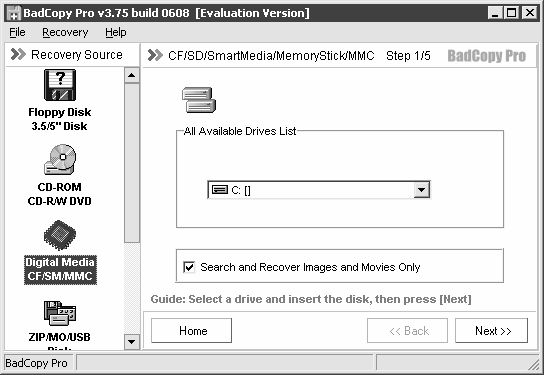Click the BadCopy Pro status bar text
The width and height of the screenshot is (544, 375).
click(x=36, y=363)
